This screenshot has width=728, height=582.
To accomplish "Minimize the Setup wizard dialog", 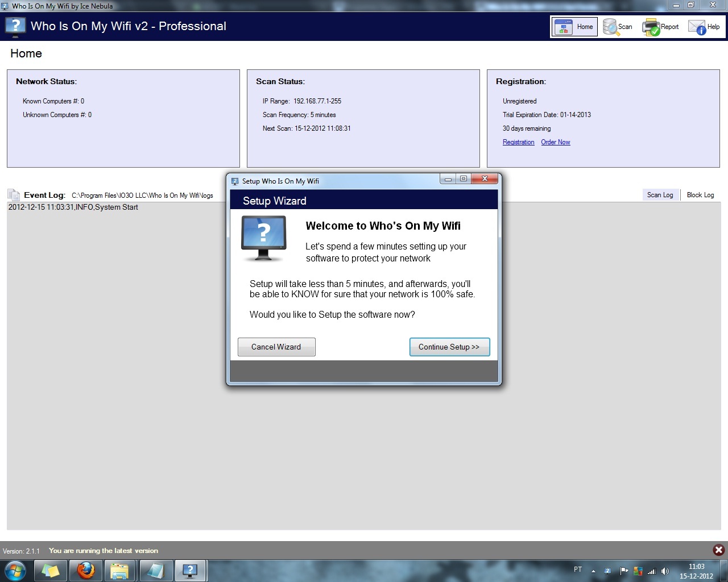I will 448,178.
